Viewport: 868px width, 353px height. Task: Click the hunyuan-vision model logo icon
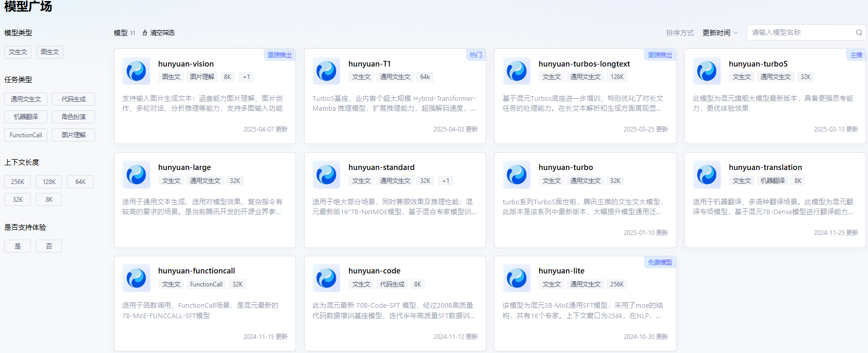tap(136, 71)
